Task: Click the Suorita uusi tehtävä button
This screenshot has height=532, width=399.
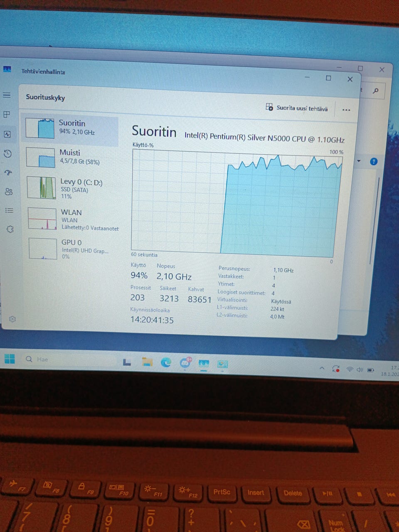Action: 297,108
